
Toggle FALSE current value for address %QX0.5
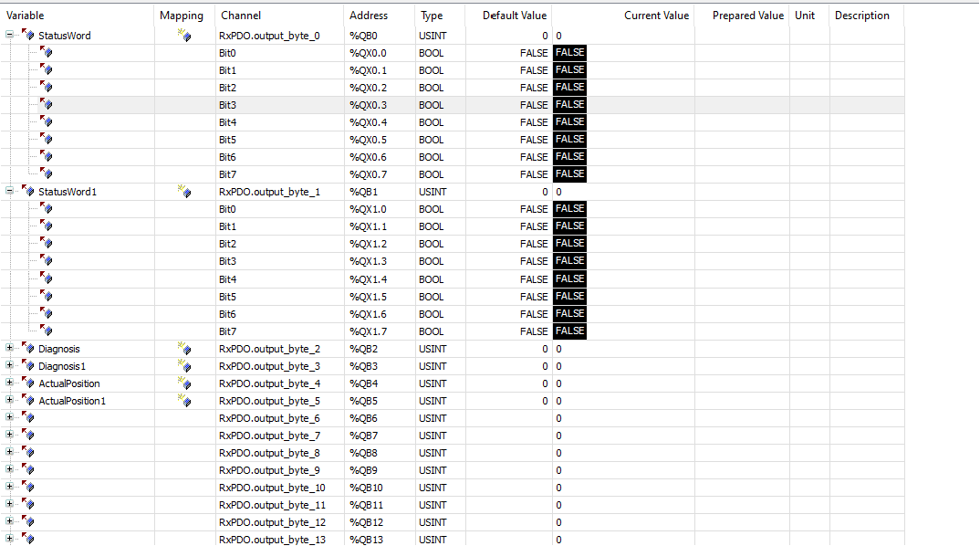tap(569, 140)
